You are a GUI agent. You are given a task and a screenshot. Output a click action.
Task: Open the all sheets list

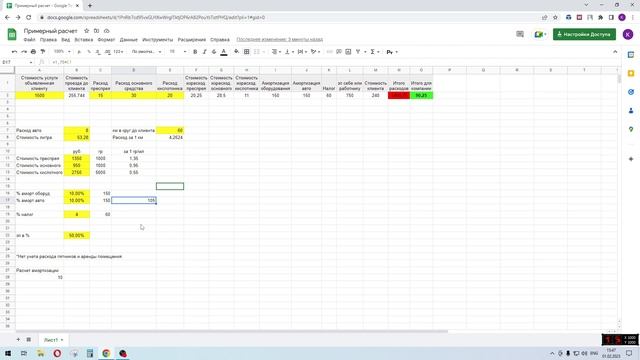tap(29, 340)
